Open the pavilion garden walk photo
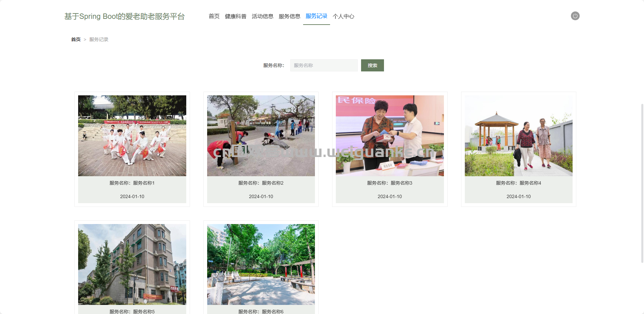 (x=518, y=135)
